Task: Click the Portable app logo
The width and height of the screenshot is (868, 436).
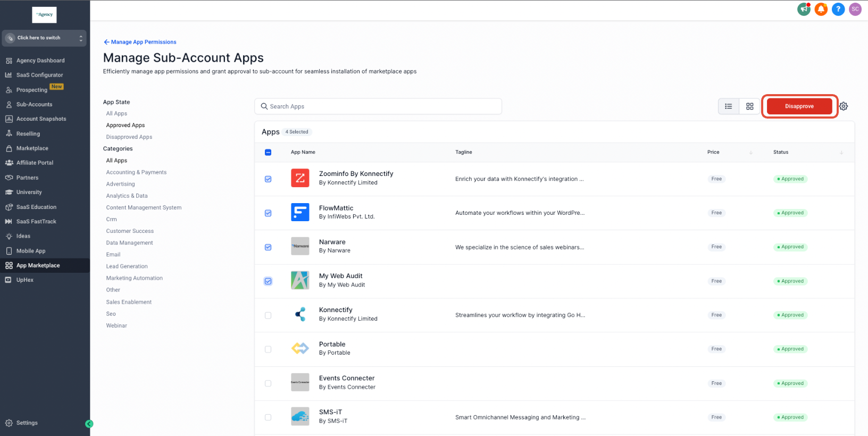Action: tap(300, 348)
